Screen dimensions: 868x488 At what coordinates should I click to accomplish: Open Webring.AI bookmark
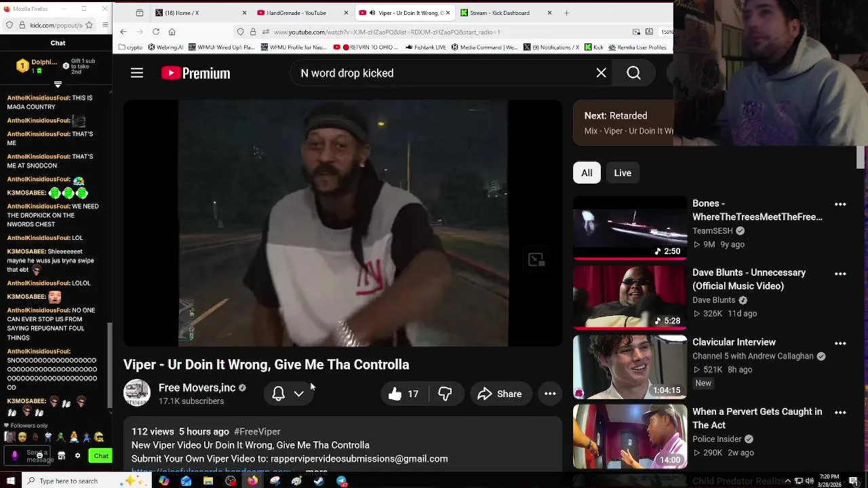[x=165, y=47]
